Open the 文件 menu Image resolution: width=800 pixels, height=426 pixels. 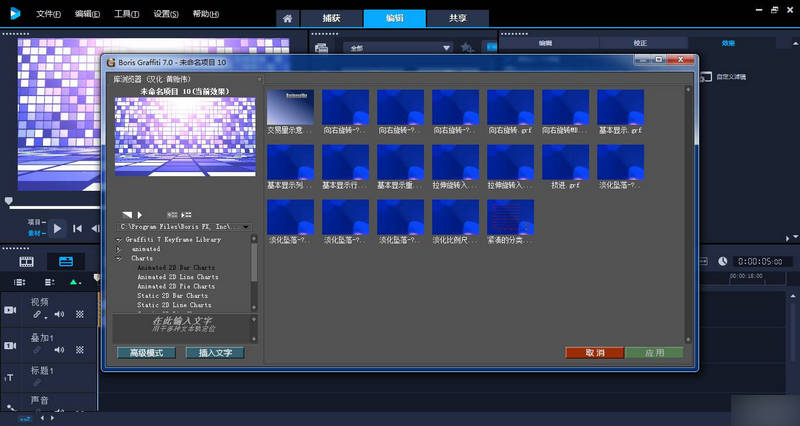(47, 14)
